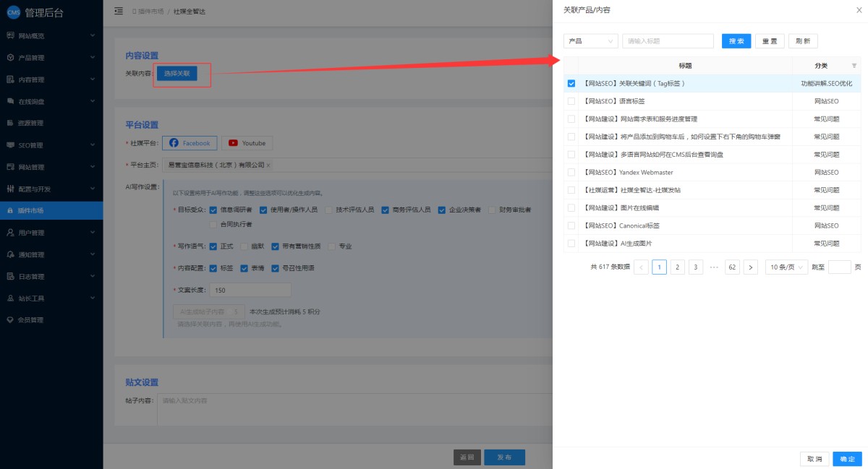Viewport: 868px width, 469px height.
Task: Click the SEO管理 monitor icon
Action: point(10,145)
